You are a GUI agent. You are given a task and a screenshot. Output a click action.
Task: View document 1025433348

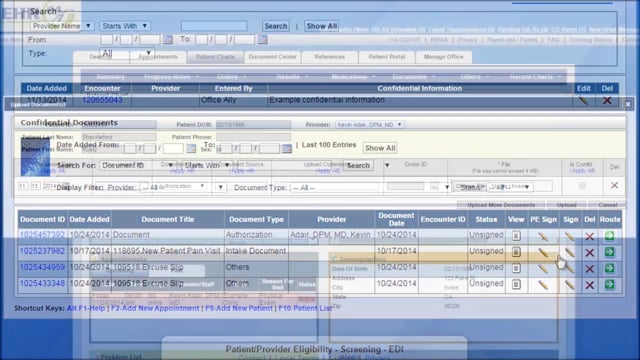pyautogui.click(x=516, y=284)
